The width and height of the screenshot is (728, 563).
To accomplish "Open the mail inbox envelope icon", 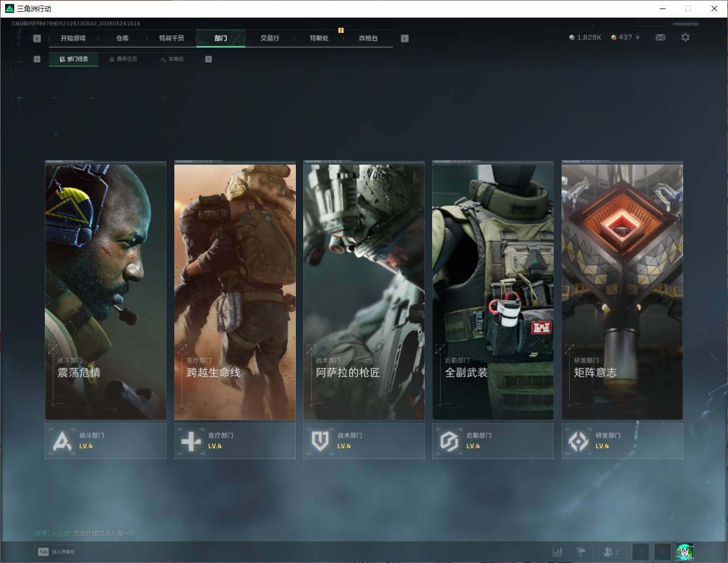I will (x=660, y=37).
